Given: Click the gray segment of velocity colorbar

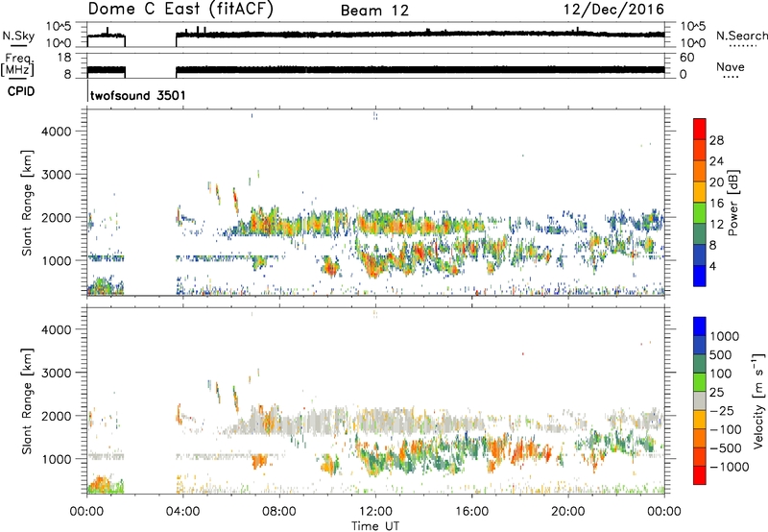Looking at the screenshot, I should tap(700, 400).
